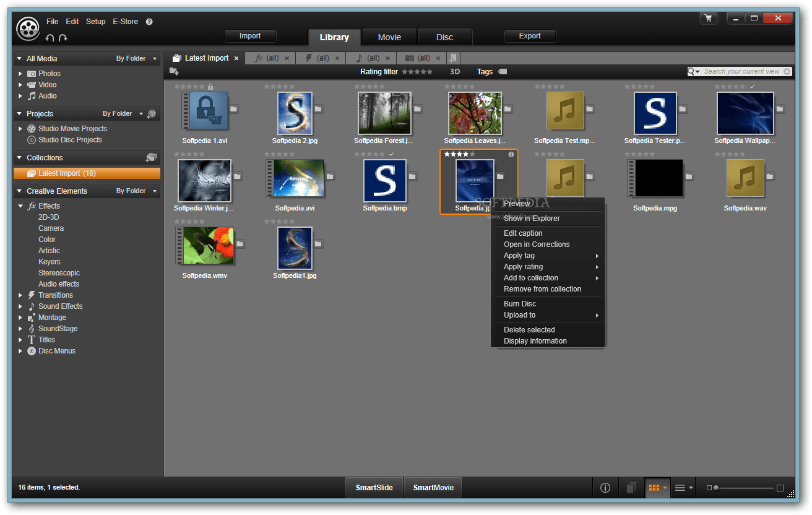Screen dimensions: 812x515
Task: Click the thumbnail grid view icon
Action: (x=655, y=488)
